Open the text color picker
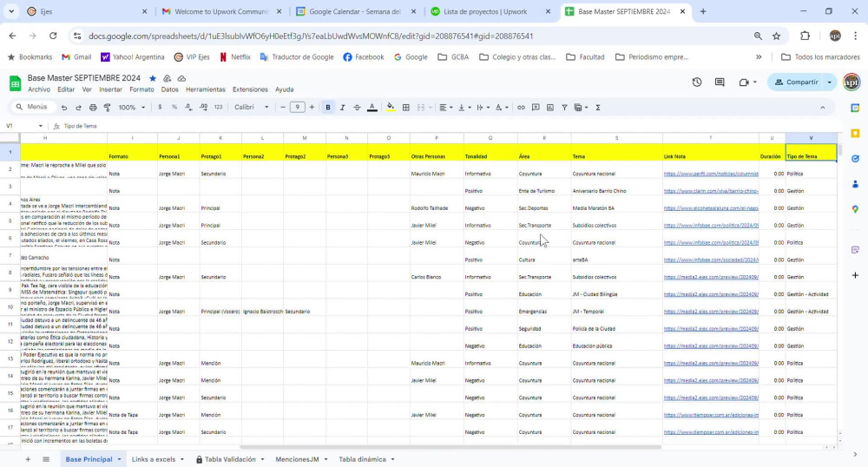This screenshot has width=868, height=467. [372, 108]
